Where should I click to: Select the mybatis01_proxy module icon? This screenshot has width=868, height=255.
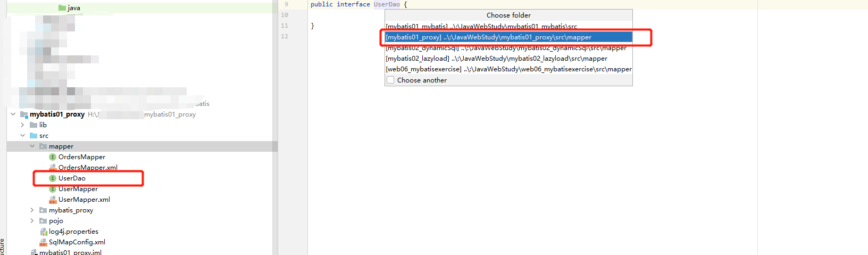coord(24,114)
